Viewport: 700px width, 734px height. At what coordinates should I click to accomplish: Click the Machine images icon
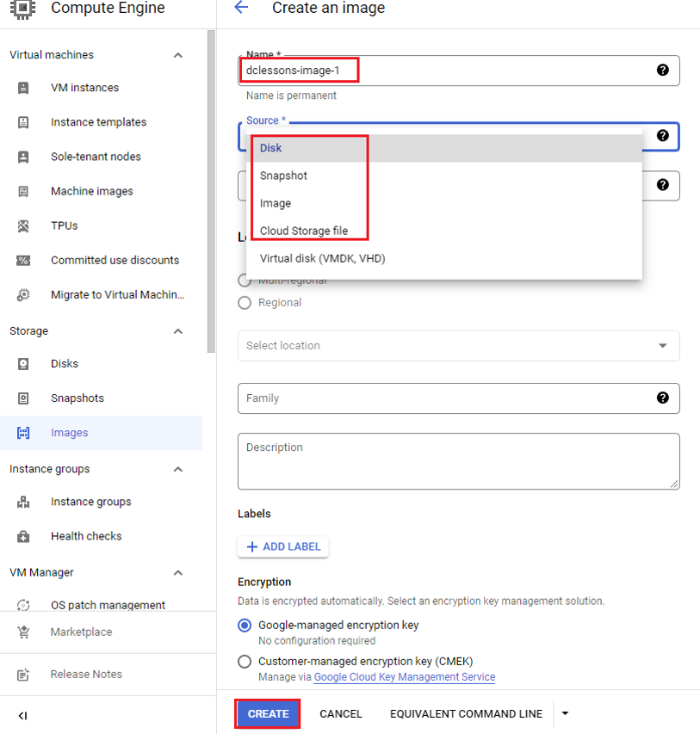click(23, 191)
